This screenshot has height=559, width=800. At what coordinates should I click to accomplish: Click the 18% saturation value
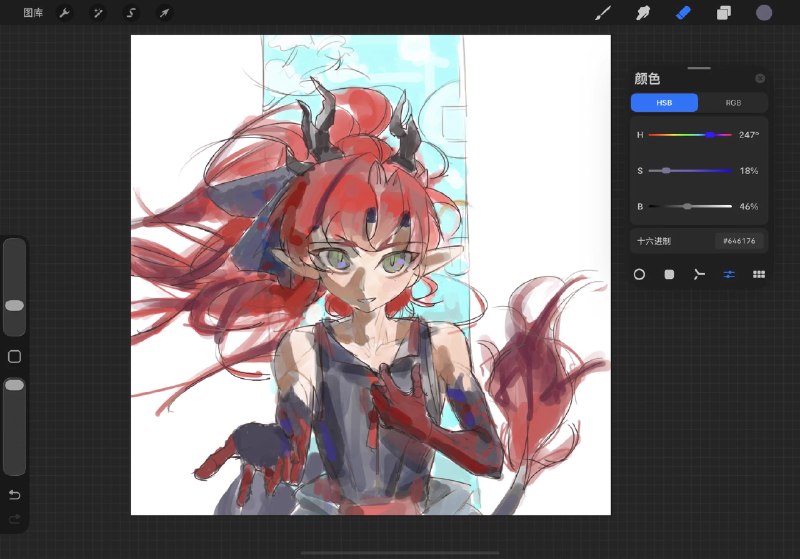click(x=749, y=170)
